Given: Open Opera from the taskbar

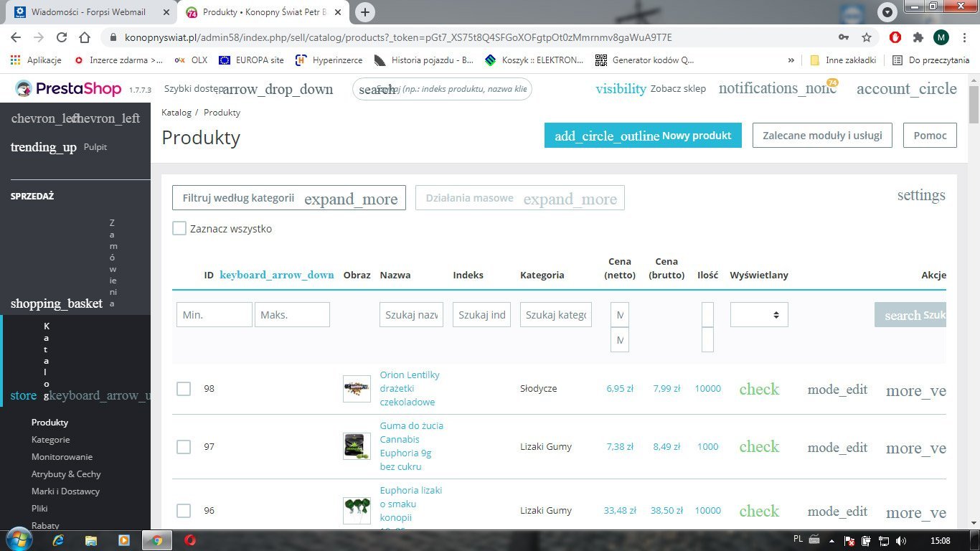Looking at the screenshot, I should click(190, 540).
